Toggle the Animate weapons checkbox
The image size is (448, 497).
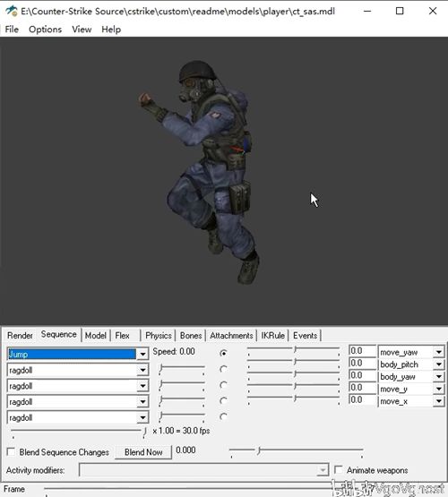pyautogui.click(x=339, y=470)
